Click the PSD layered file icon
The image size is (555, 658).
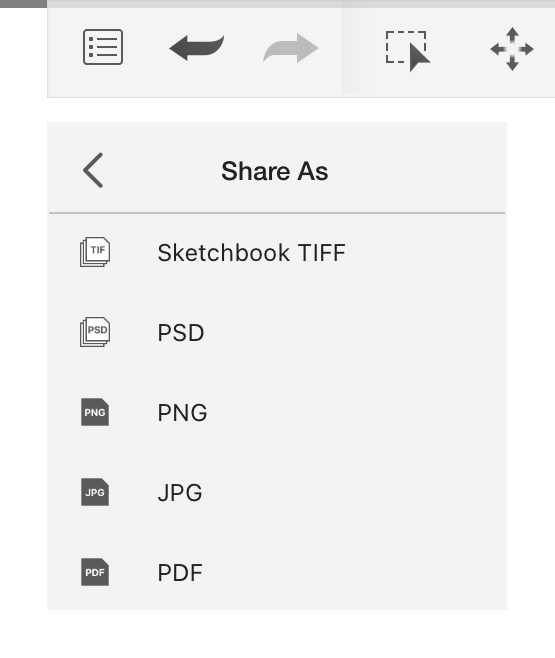tap(95, 332)
